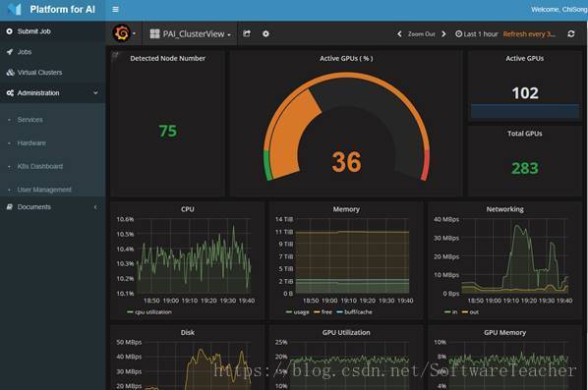Viewport: 588px width, 390px height.
Task: Click the Total GPUs panel title
Action: [x=525, y=134]
